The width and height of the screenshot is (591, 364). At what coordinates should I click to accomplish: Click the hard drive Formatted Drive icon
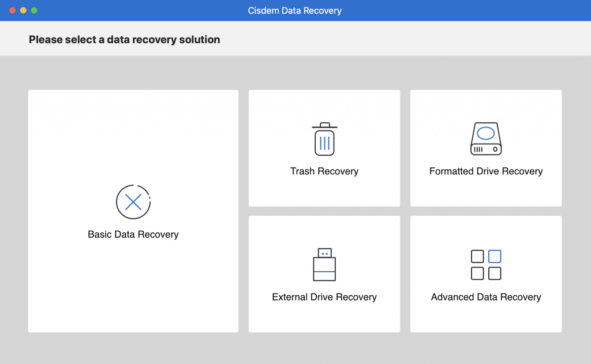point(486,139)
